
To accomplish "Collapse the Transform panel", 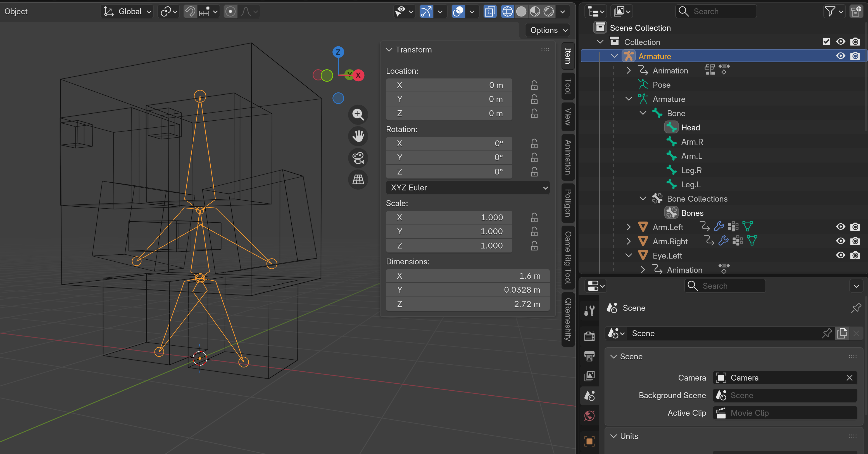I will click(389, 50).
